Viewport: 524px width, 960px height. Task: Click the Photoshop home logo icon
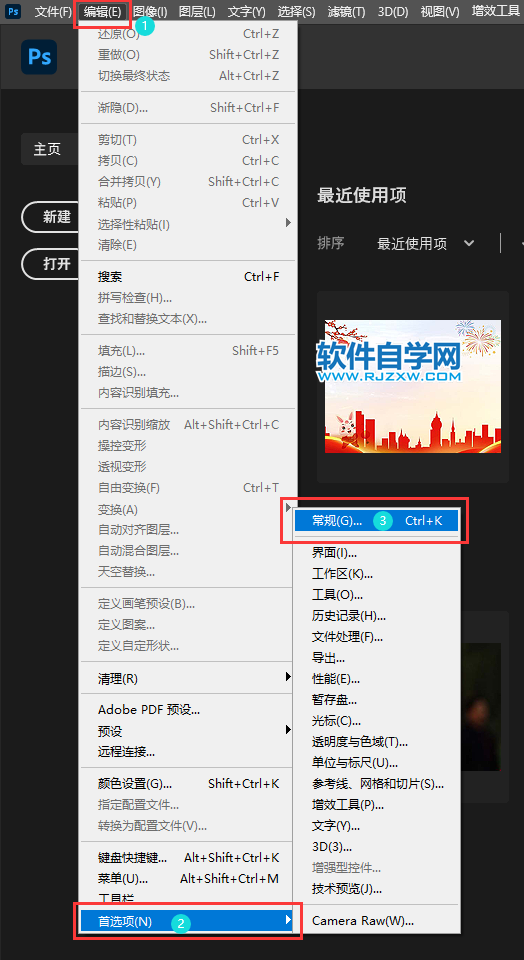[x=39, y=57]
